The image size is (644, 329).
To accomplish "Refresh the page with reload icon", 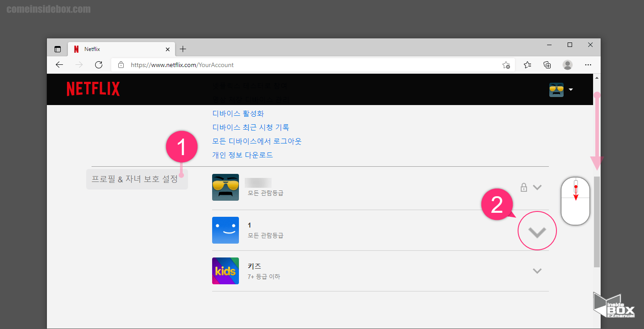I will pyautogui.click(x=99, y=65).
